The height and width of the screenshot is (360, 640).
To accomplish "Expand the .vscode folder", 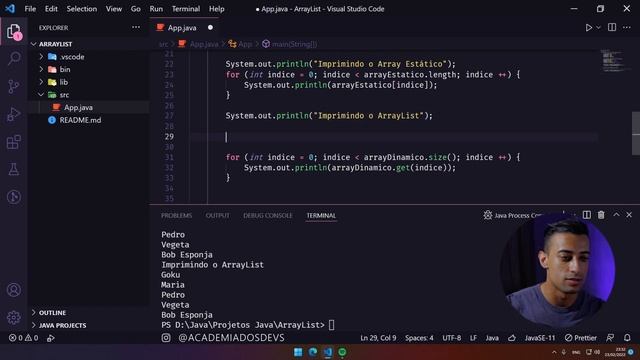I will [89, 57].
